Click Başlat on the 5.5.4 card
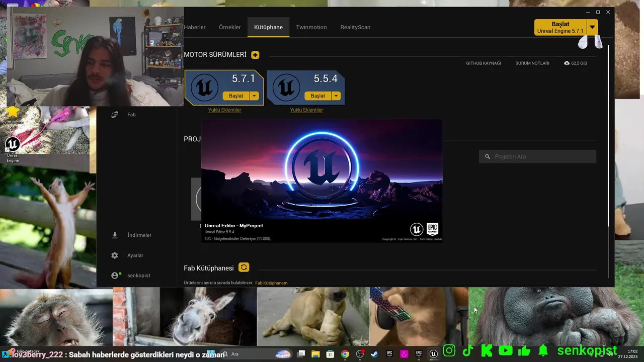This screenshot has width=644, height=362. click(318, 96)
